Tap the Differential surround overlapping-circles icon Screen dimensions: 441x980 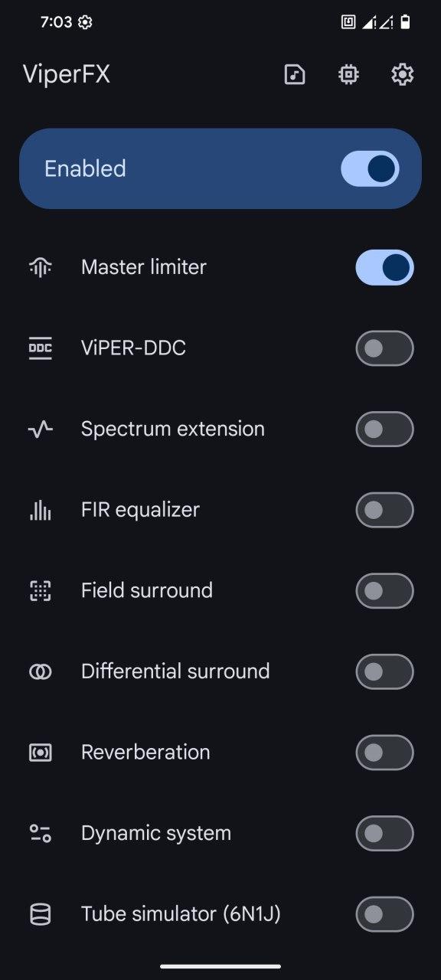click(41, 671)
